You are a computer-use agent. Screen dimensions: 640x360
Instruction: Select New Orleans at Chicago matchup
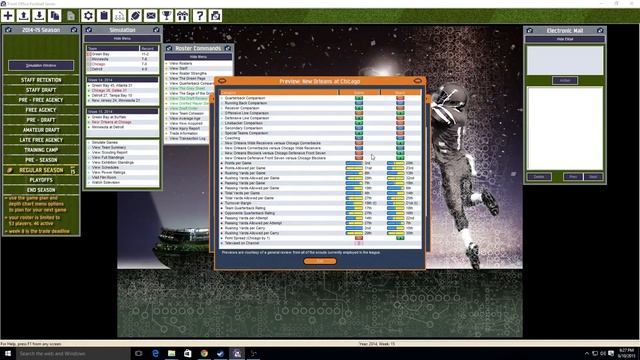pos(111,122)
